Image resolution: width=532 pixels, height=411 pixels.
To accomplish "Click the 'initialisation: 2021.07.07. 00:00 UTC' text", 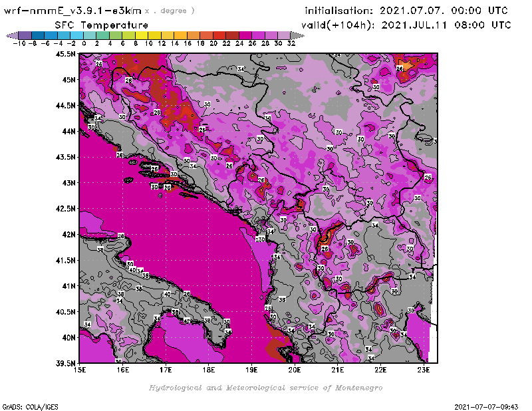I will pos(406,11).
